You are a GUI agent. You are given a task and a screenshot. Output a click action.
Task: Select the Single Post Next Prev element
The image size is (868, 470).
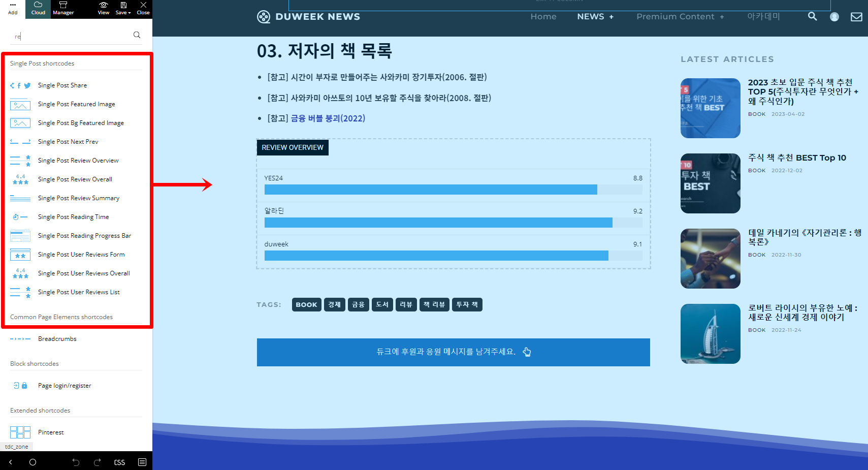[76, 142]
